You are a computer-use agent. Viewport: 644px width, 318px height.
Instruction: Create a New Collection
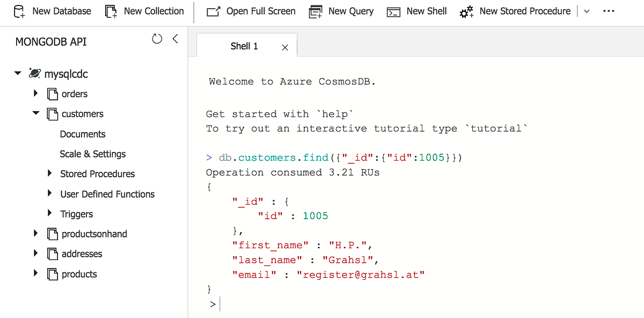(144, 11)
